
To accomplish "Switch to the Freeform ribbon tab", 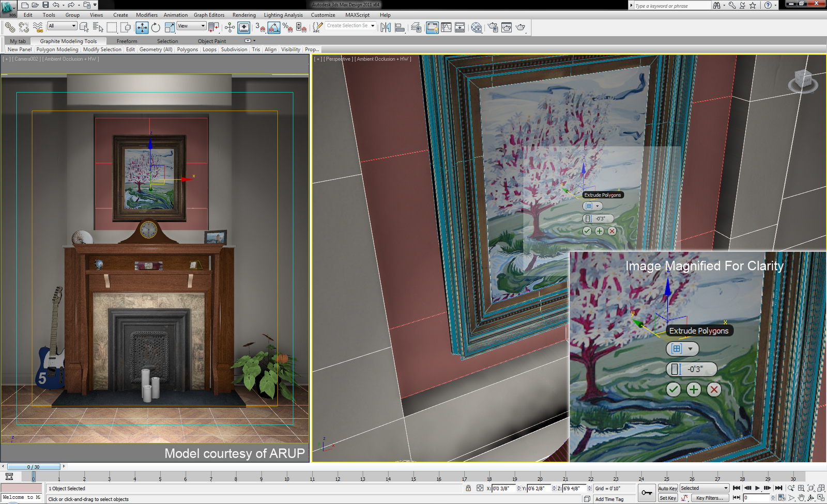I will click(x=127, y=41).
